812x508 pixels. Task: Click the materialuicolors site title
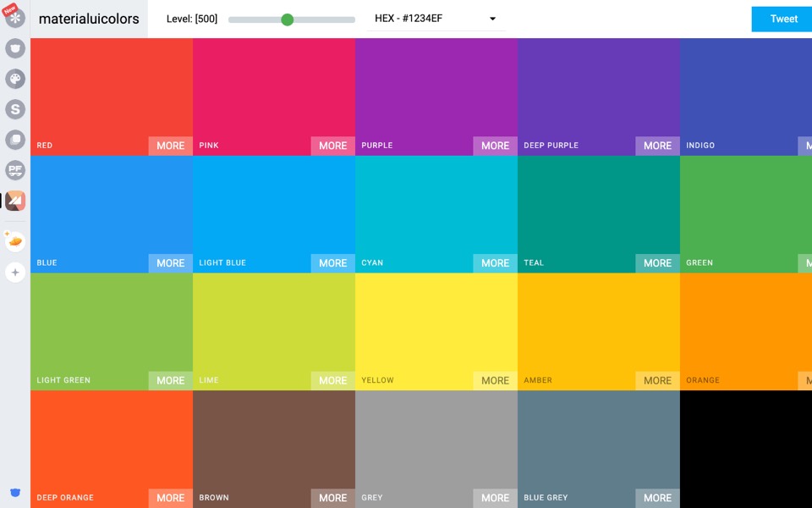tap(89, 19)
